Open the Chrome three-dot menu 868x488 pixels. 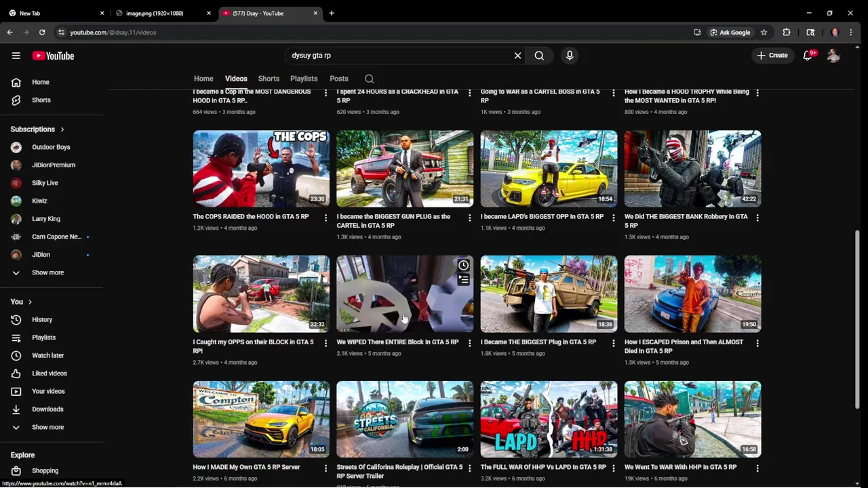pyautogui.click(x=851, y=32)
